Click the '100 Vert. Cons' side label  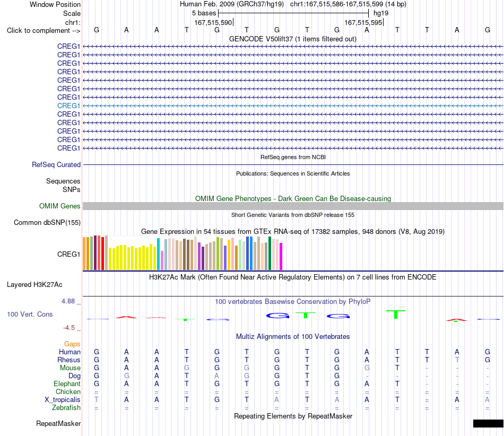point(30,314)
